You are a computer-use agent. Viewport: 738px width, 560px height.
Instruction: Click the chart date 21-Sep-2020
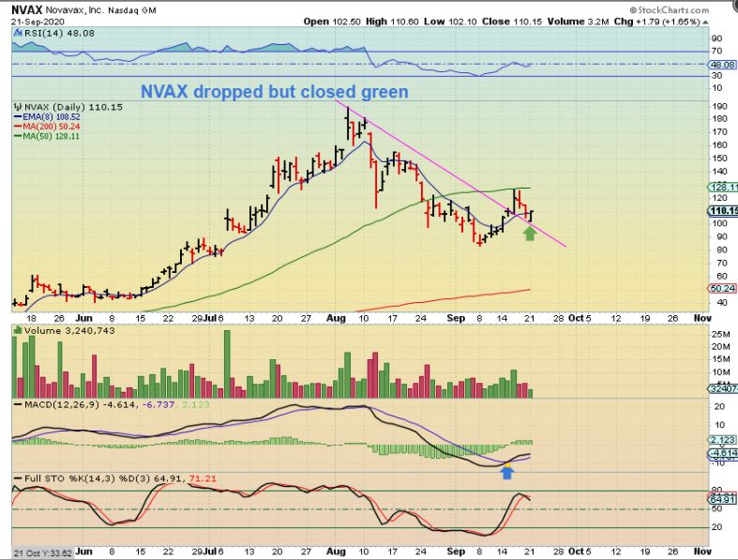(x=38, y=22)
